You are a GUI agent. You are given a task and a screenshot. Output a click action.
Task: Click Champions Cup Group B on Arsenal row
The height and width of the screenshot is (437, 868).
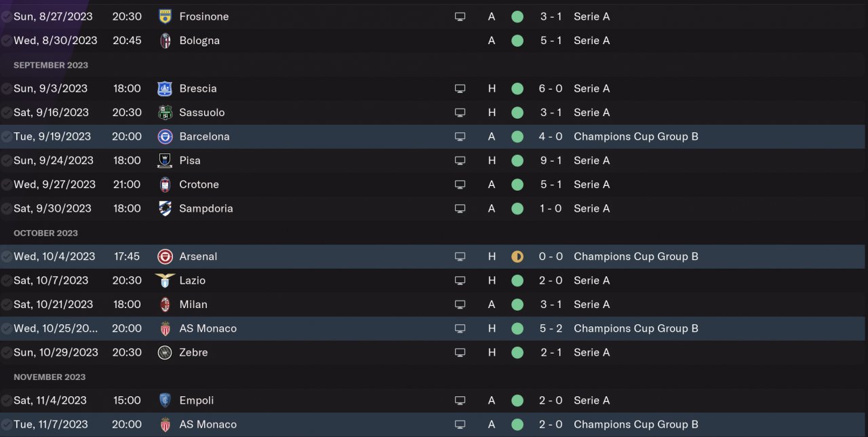(x=635, y=256)
